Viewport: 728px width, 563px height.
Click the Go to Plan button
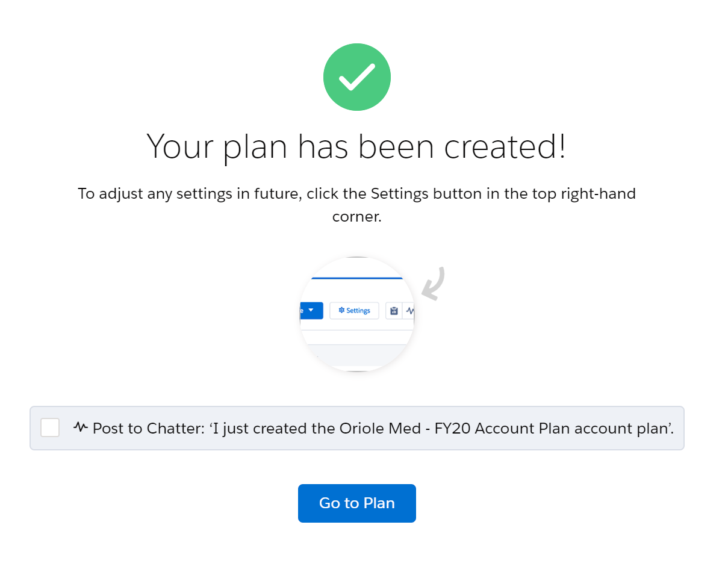tap(357, 503)
